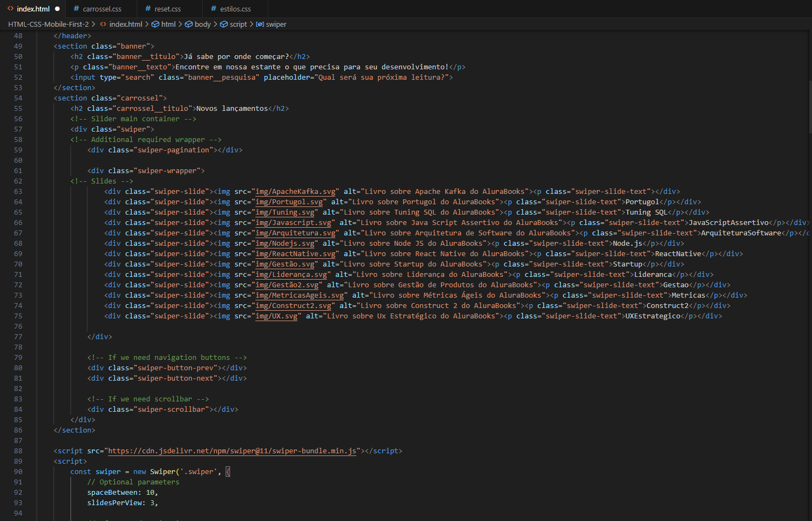
Task: Click the 'Tuning SQL' slide text
Action: point(646,212)
